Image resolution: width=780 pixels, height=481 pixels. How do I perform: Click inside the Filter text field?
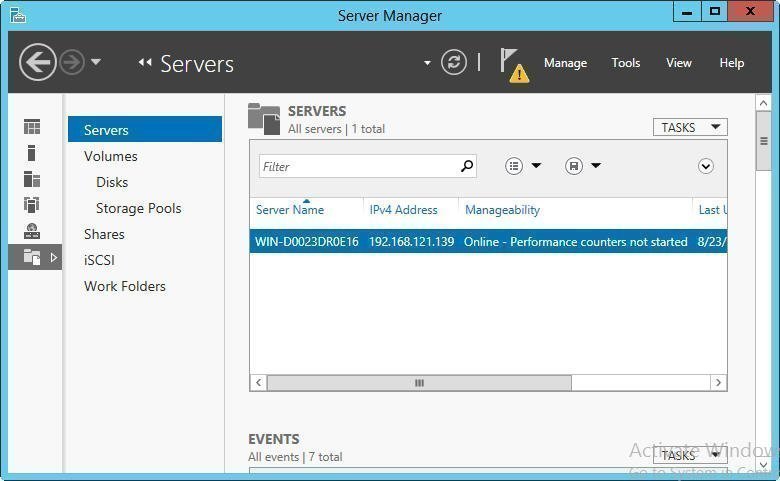(x=357, y=167)
